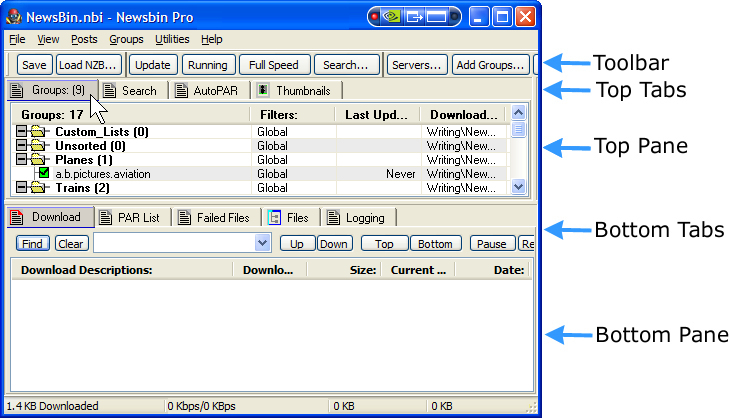Click the NVIDIA eye icon in title bar
The width and height of the screenshot is (729, 418).
(x=392, y=17)
